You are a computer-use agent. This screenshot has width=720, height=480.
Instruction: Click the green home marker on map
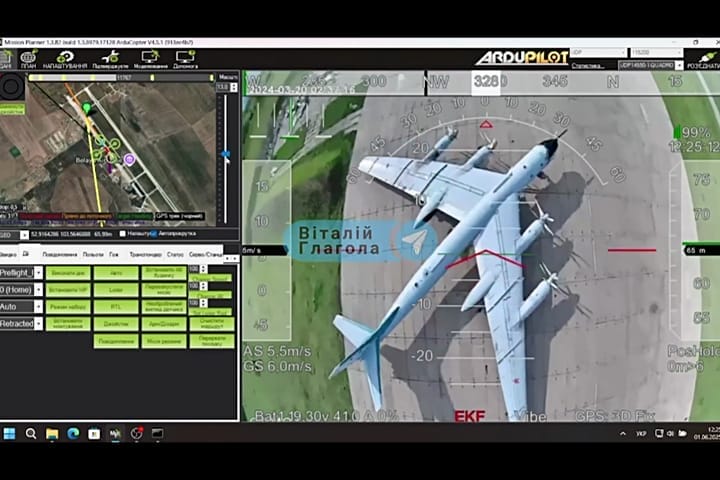tap(86, 109)
